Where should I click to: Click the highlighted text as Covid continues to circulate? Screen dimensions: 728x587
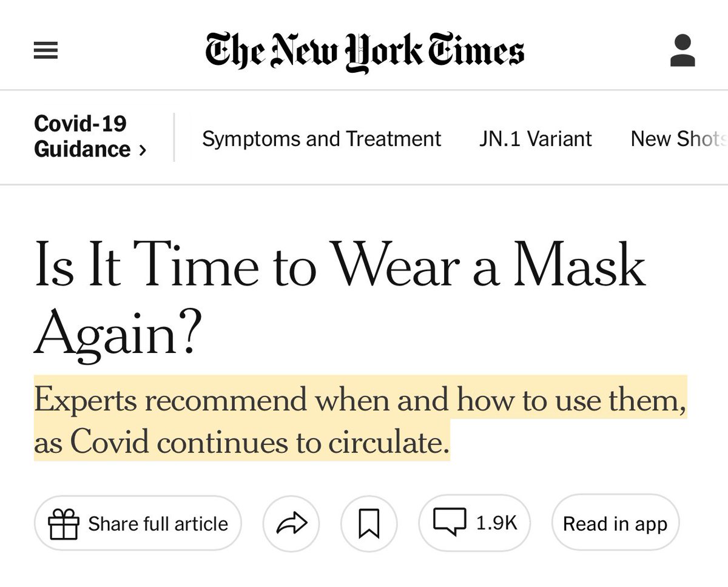[241, 443]
